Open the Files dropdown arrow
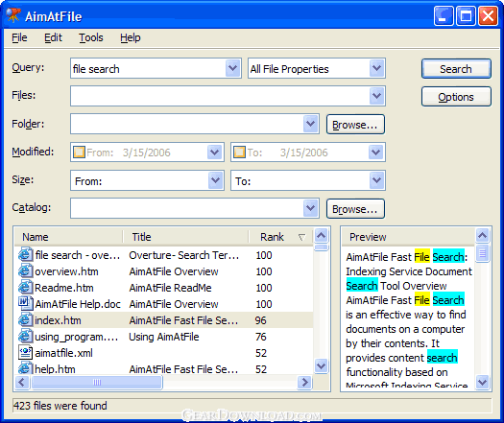 [x=376, y=96]
